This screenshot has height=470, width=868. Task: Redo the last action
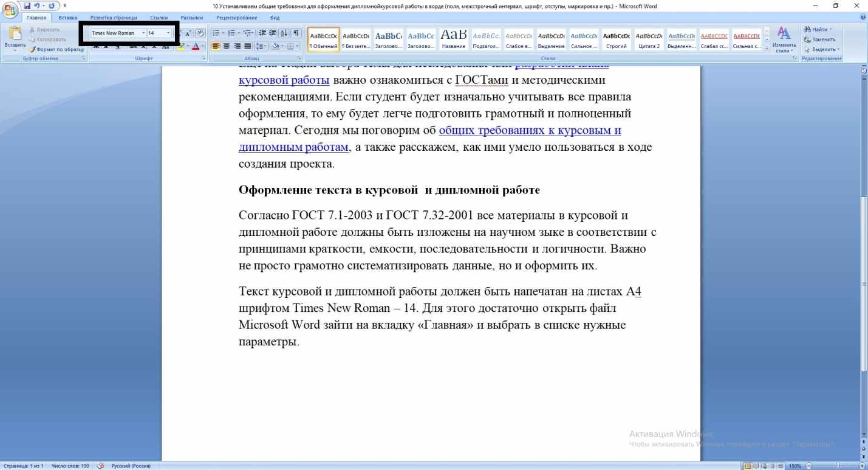[x=52, y=6]
